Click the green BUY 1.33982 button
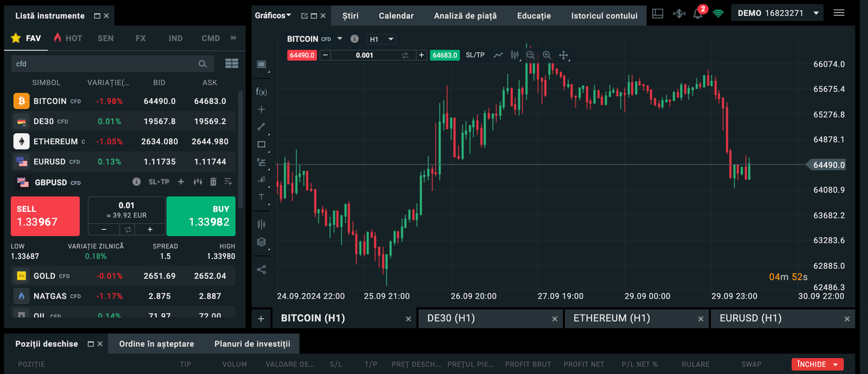The width and height of the screenshot is (868, 374). click(201, 216)
